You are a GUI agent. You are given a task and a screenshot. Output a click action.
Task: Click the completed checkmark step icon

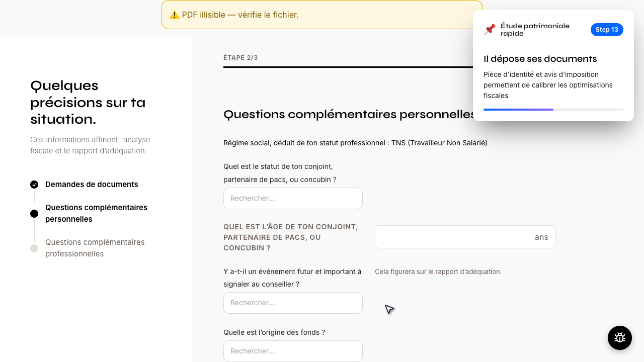[x=34, y=185]
